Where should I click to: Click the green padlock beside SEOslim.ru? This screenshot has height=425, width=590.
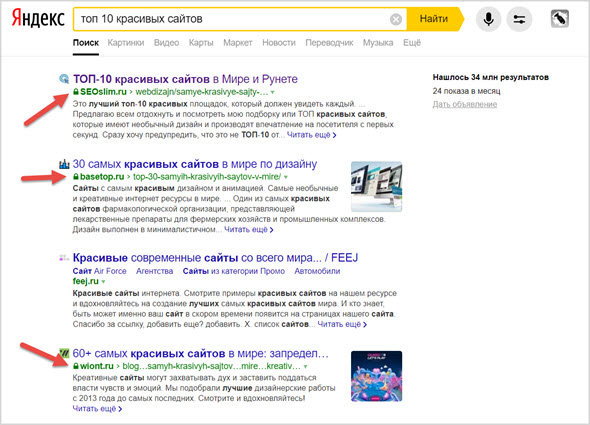pos(76,91)
